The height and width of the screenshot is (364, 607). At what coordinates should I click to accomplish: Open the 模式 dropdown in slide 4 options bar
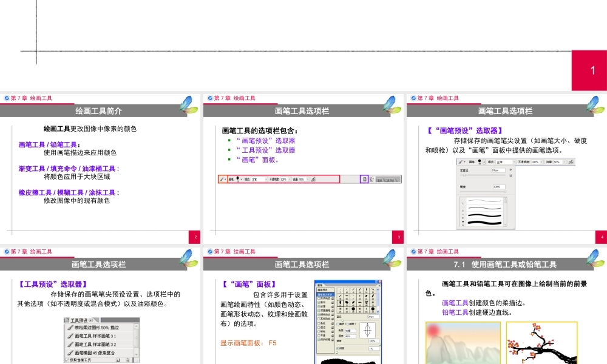[505, 162]
